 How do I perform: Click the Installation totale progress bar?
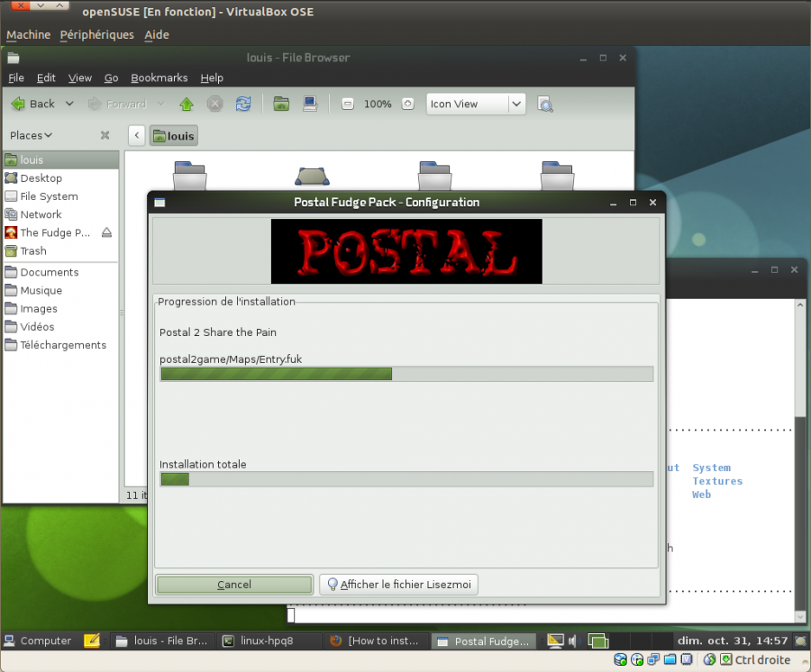point(405,479)
